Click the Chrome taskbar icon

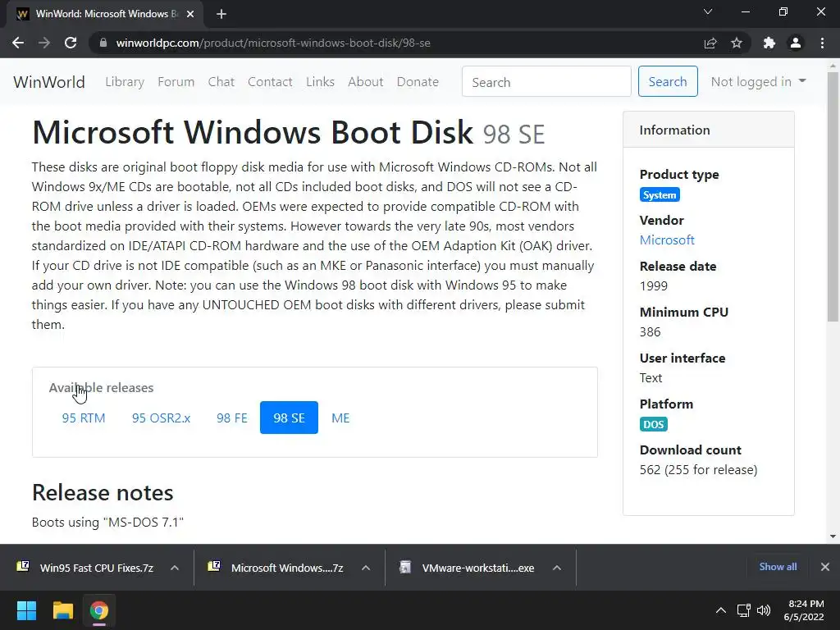99,610
